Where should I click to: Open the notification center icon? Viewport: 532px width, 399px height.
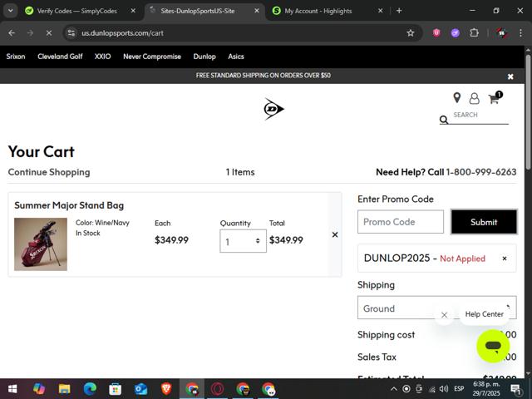(x=515, y=389)
